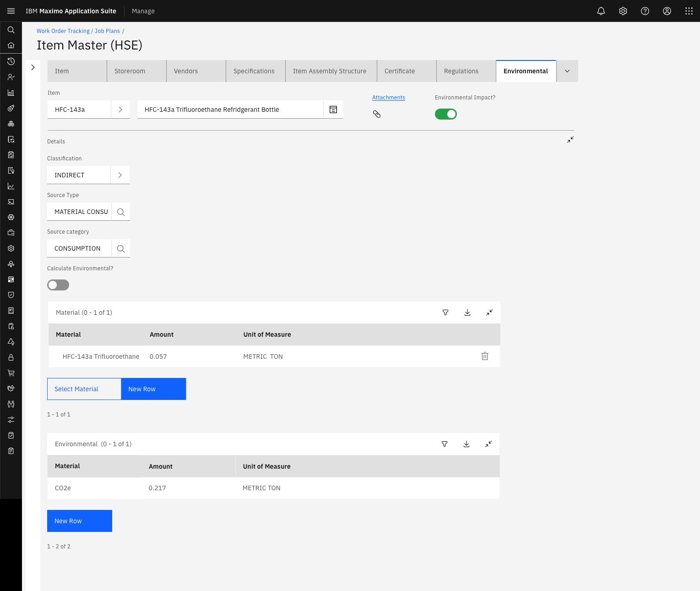Viewport: 700px width, 591px height.
Task: Open the calendar icon in the sidebar
Action: point(11,279)
